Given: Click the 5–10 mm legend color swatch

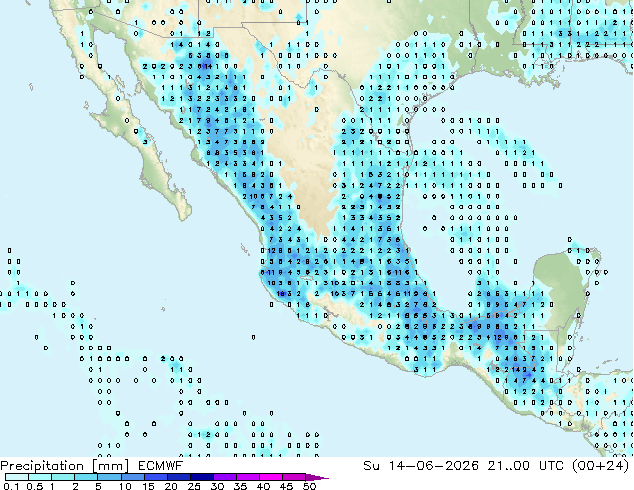Looking at the screenshot, I should 109,477.
